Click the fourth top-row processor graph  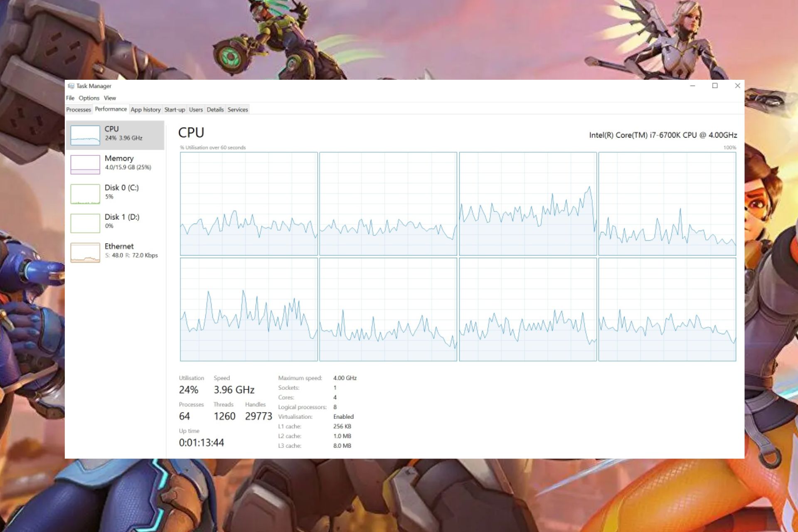[x=667, y=204]
